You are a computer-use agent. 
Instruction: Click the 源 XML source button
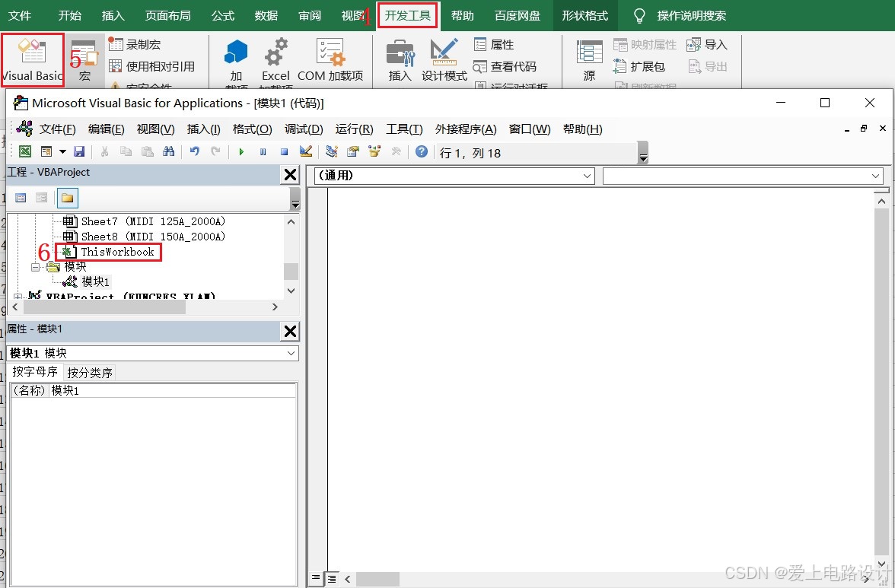(590, 60)
